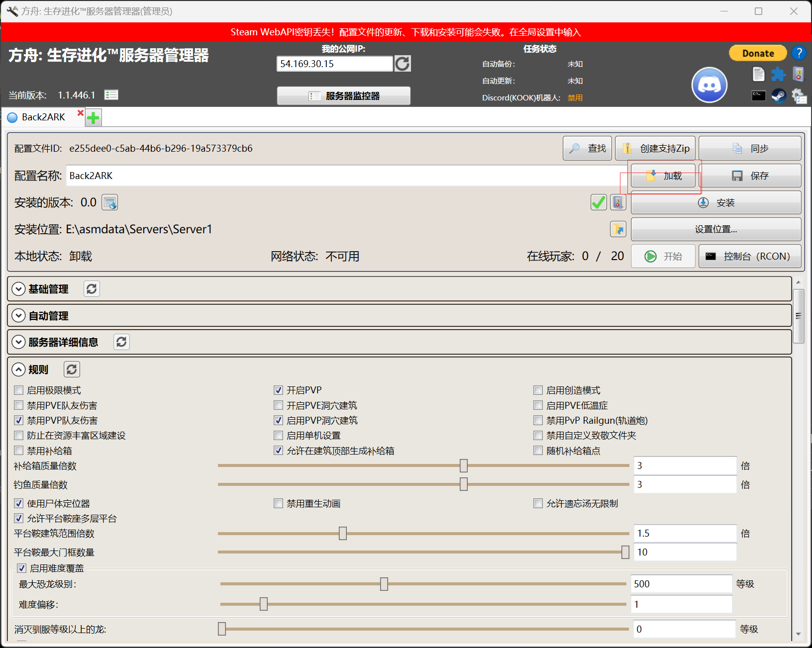
Task: Click 平台鞍最大门框数量 value field showing 10
Action: (x=685, y=552)
